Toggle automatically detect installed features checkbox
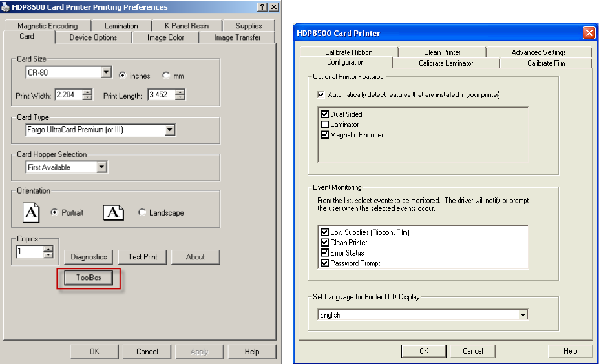Viewport: 599px width, 364px height. coord(321,94)
